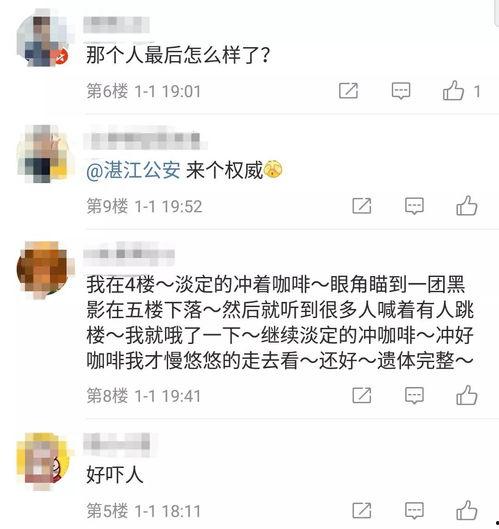Screen dimensions: 499x529
Task: Repost the floor 9 comment
Action: point(362,205)
